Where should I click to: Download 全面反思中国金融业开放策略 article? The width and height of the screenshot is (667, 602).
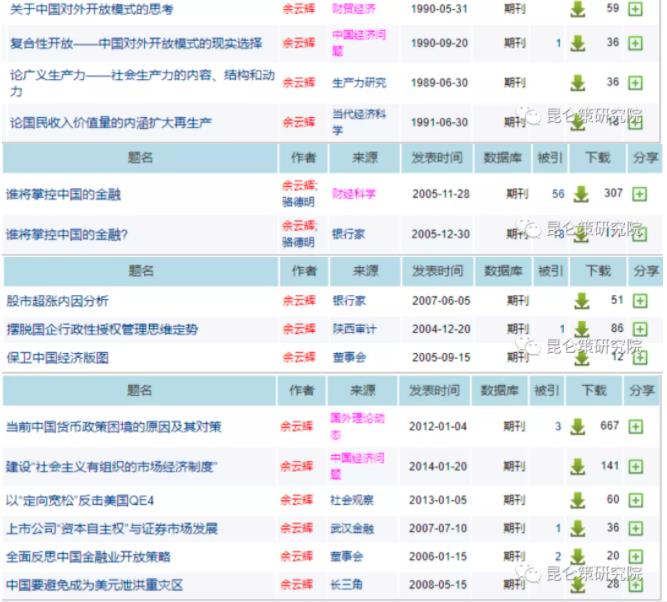[578, 557]
